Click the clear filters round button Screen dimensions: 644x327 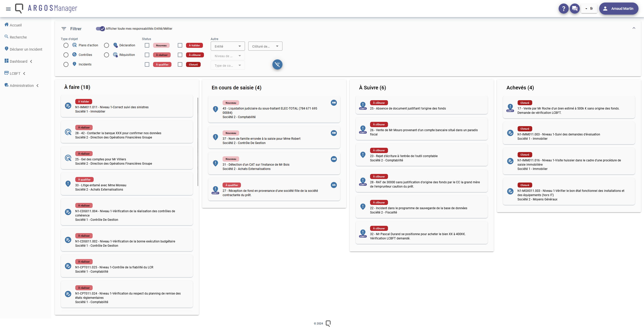click(x=277, y=64)
